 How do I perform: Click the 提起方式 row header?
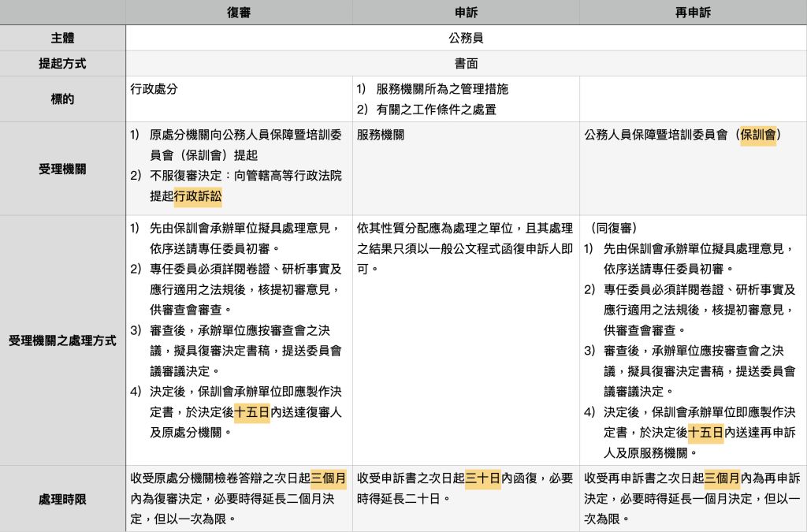pos(63,64)
